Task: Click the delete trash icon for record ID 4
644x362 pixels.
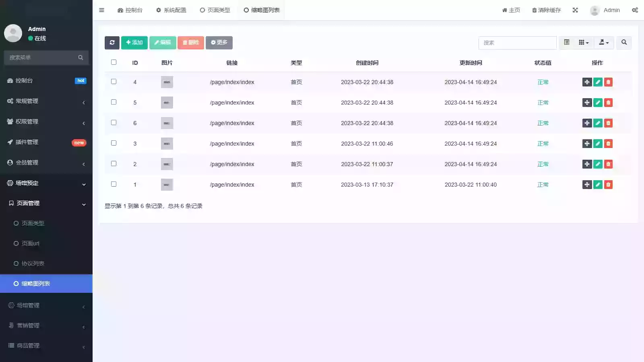Action: pyautogui.click(x=609, y=82)
